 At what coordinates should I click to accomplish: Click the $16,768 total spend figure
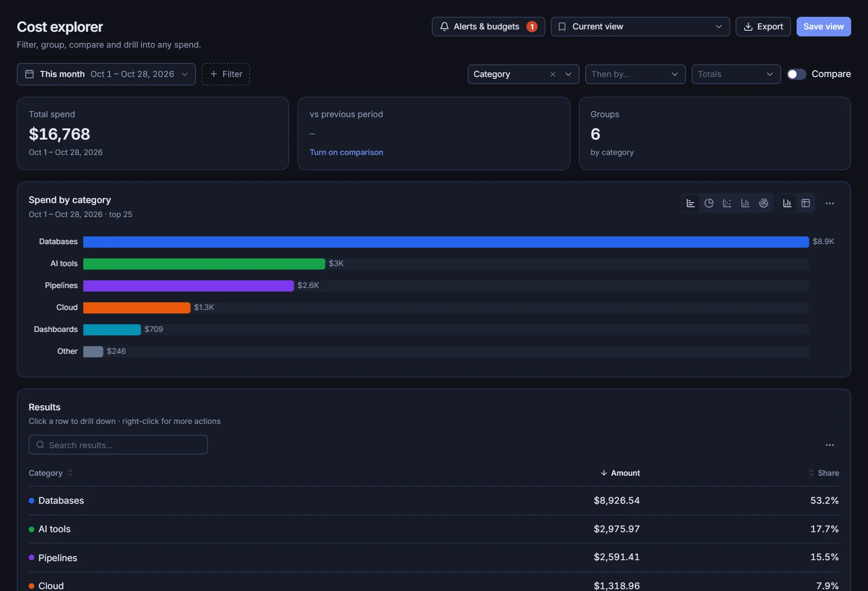[59, 134]
